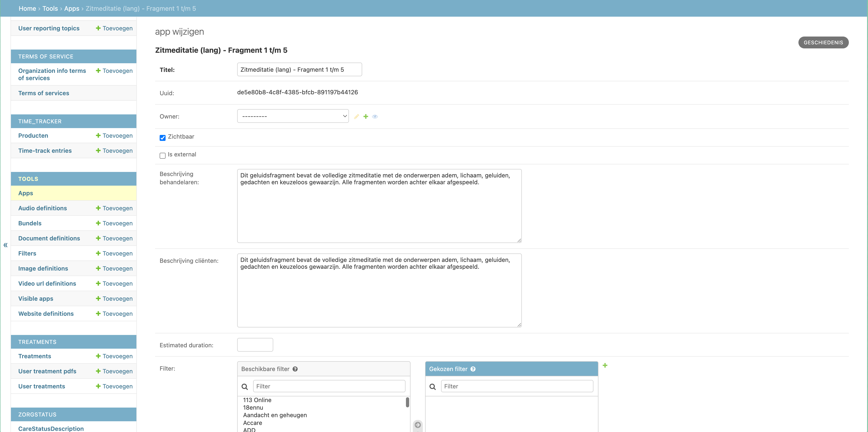Click the green plus icon beside Owner dropdown
Screen dimensions: 868x432
coord(366,116)
